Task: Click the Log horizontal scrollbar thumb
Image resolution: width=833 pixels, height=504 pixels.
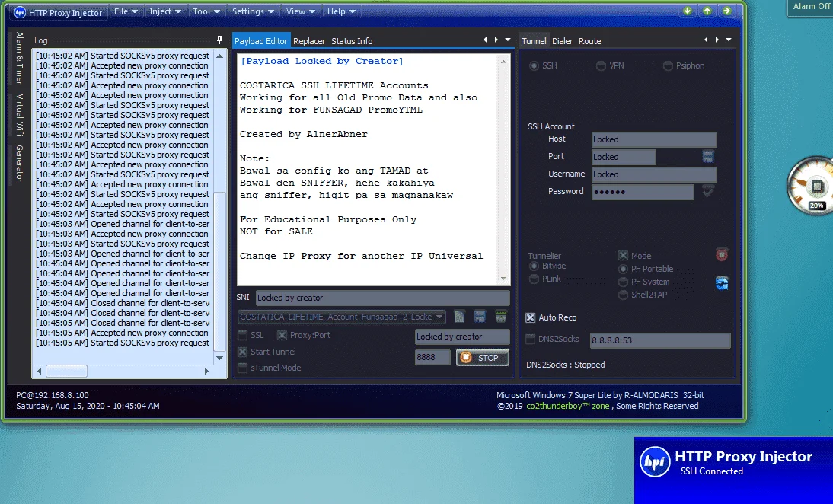Action: click(x=66, y=372)
